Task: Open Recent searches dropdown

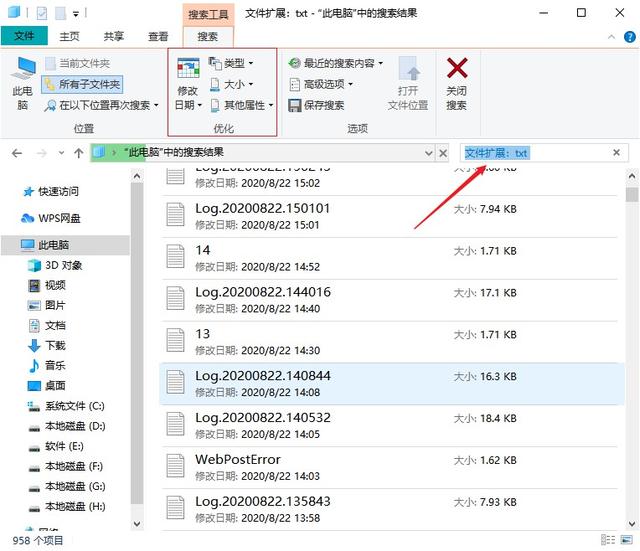Action: coord(336,63)
